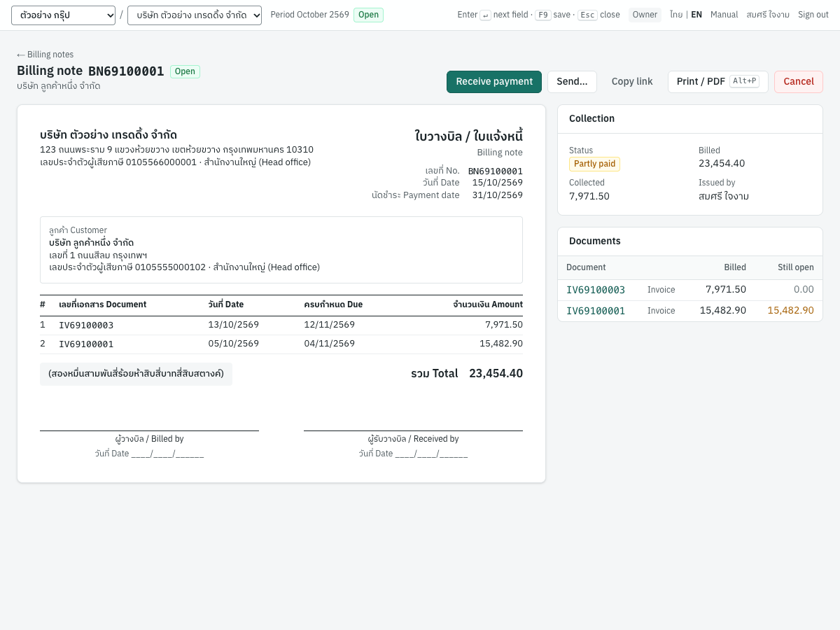Image resolution: width=840 pixels, height=630 pixels.
Task: Click user name สมศรี ใจงาม in header
Action: (768, 15)
